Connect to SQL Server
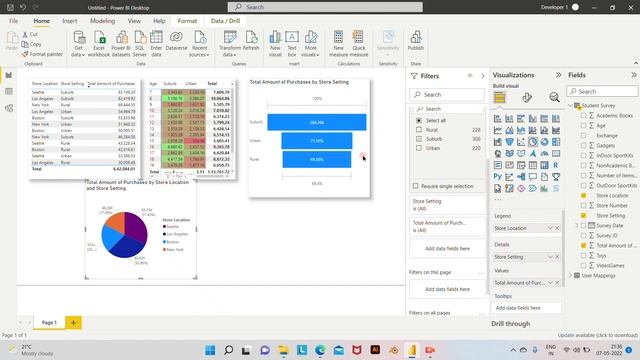The width and height of the screenshot is (640, 360). click(x=140, y=44)
